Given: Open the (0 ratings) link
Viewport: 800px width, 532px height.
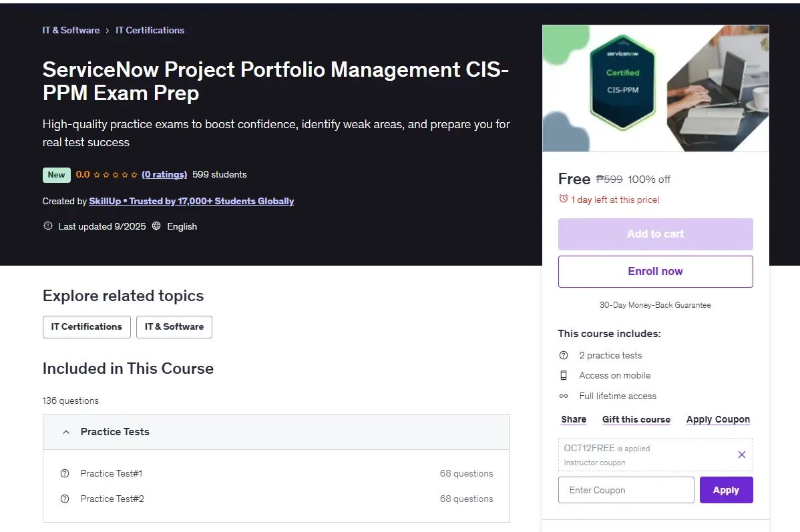Looking at the screenshot, I should [164, 174].
